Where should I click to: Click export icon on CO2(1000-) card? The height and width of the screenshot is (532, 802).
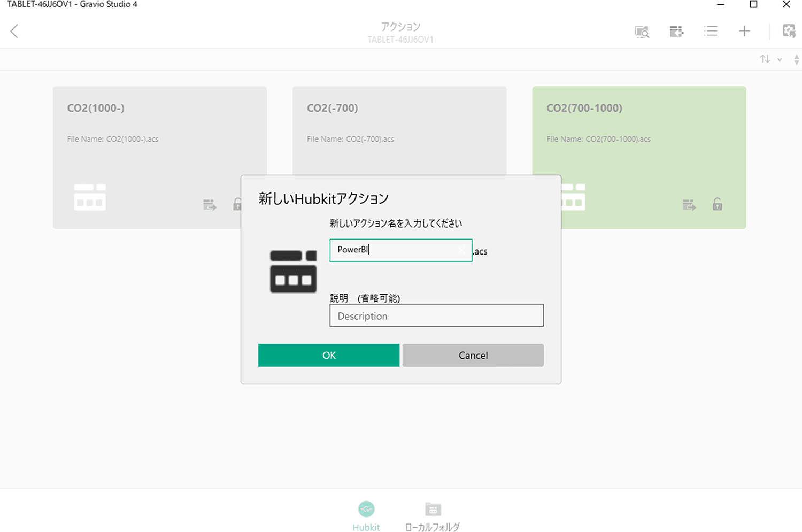click(x=210, y=205)
